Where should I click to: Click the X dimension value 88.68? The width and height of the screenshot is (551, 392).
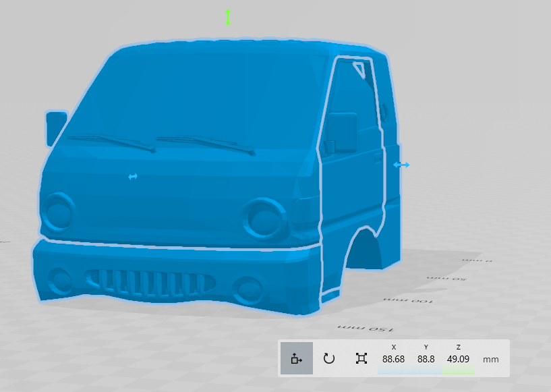click(x=393, y=359)
